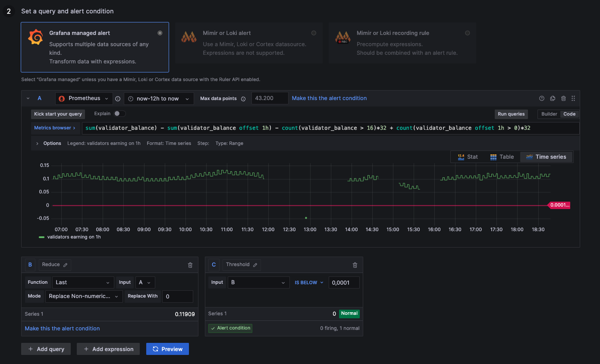Image resolution: width=600 pixels, height=364 pixels.
Task: Click Normal status badge
Action: pyautogui.click(x=349, y=314)
